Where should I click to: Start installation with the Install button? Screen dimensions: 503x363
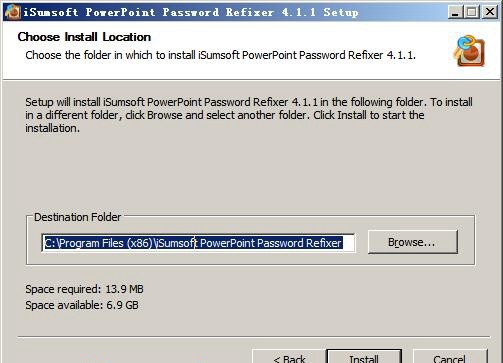pos(364,357)
